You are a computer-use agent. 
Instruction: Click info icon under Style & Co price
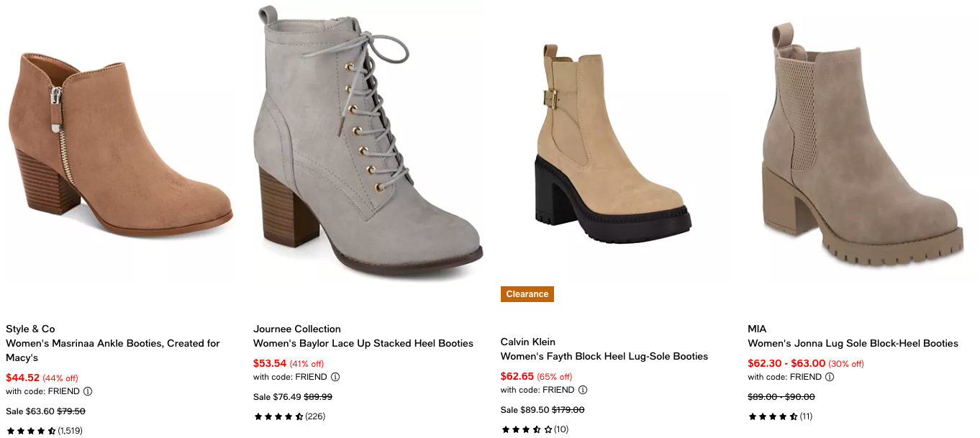pyautogui.click(x=88, y=391)
